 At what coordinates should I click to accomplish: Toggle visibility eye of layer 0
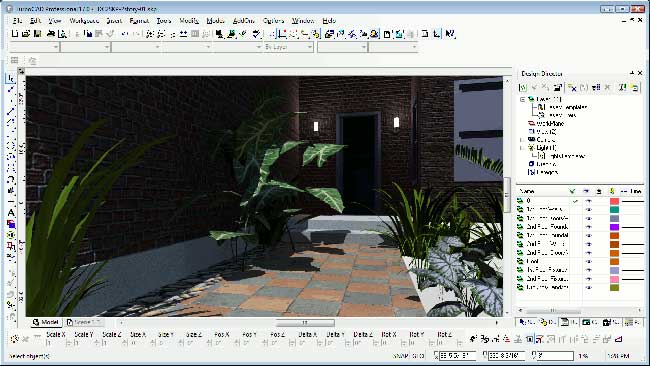(588, 201)
